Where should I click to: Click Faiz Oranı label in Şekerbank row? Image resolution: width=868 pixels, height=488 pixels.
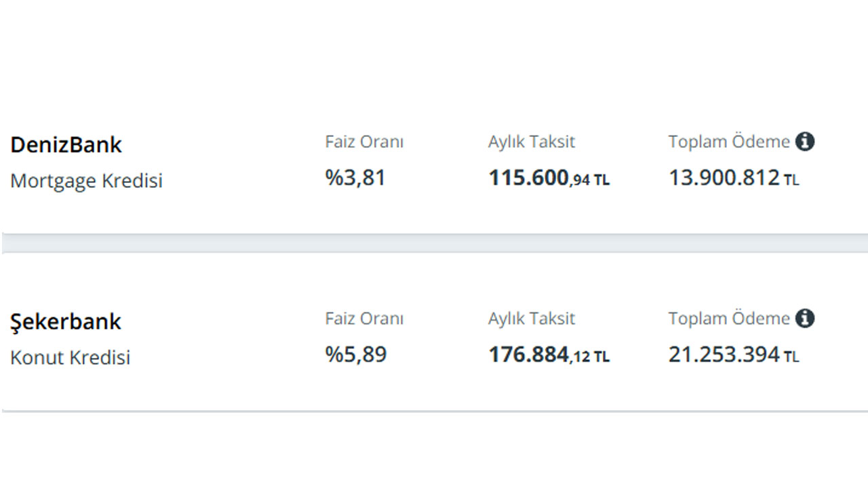364,319
